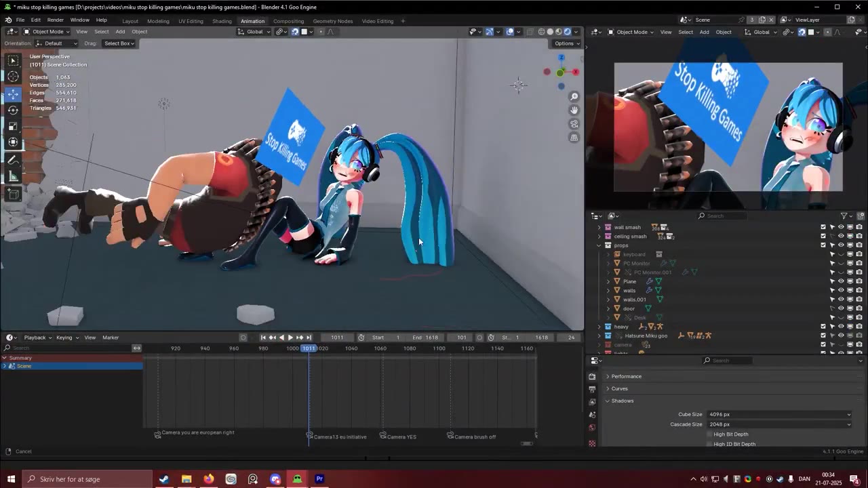This screenshot has width=868, height=488.
Task: Jump to timeline end frame
Action: pos(309,338)
